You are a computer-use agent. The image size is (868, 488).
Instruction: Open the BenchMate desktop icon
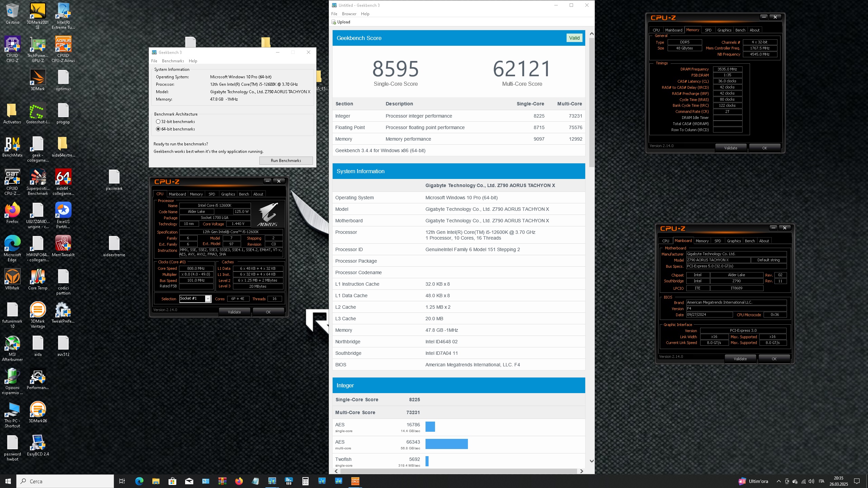(x=13, y=147)
